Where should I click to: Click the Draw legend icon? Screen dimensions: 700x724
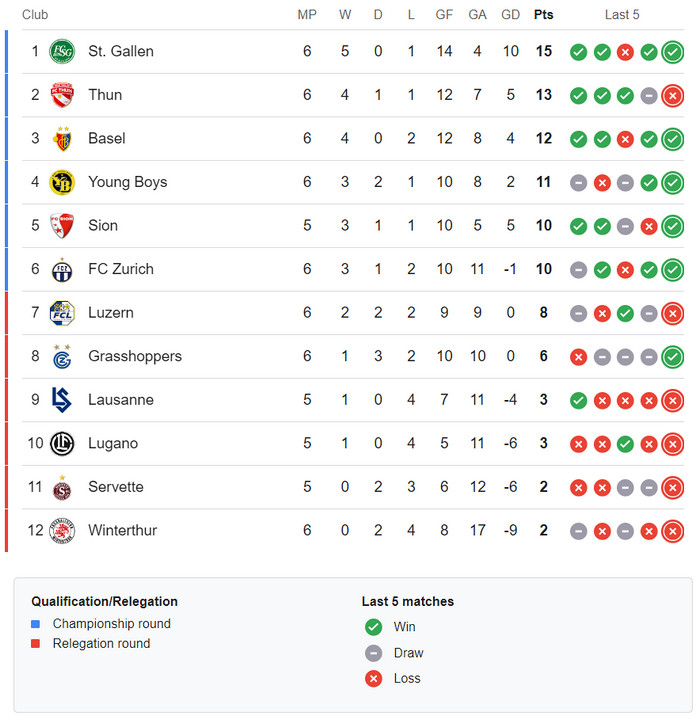(x=373, y=653)
